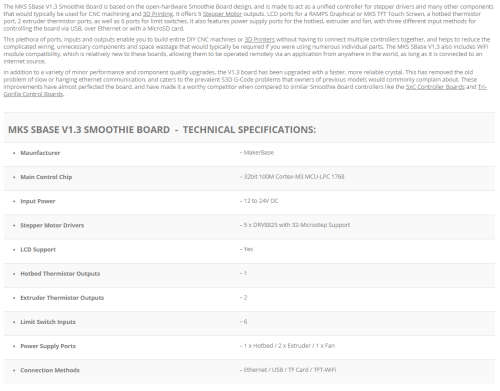Click the Connection Methods row label
Screen dimensions: 500x391
click(x=50, y=370)
